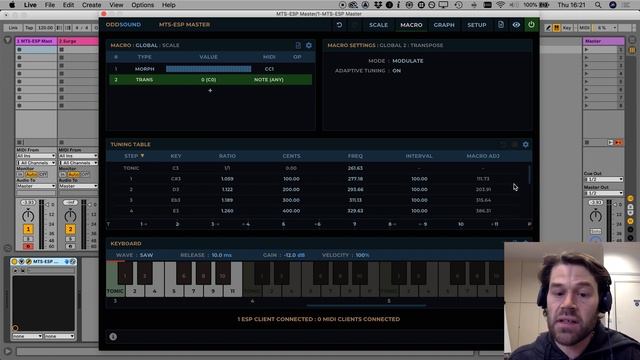
Task: Click the Dropbox icon in menu bar
Action: (378, 5)
